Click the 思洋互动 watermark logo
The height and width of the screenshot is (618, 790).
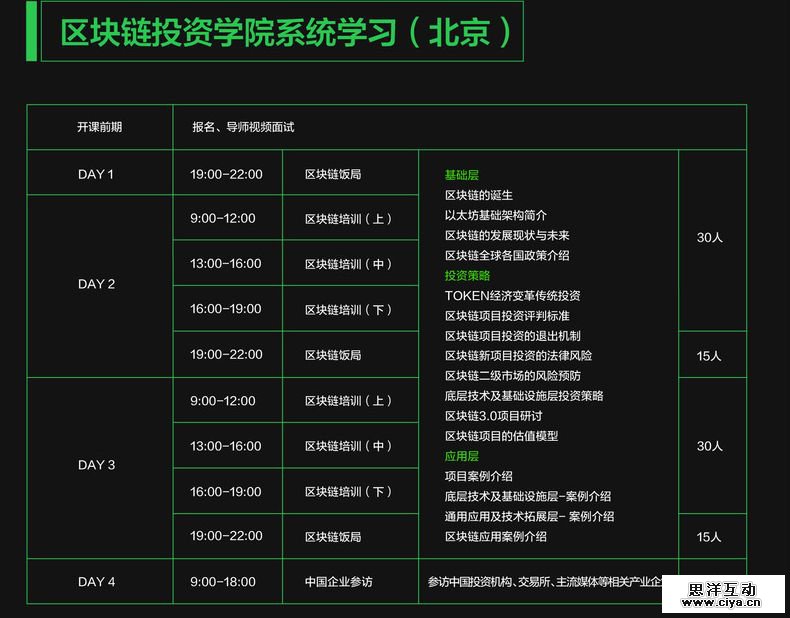coord(722,595)
